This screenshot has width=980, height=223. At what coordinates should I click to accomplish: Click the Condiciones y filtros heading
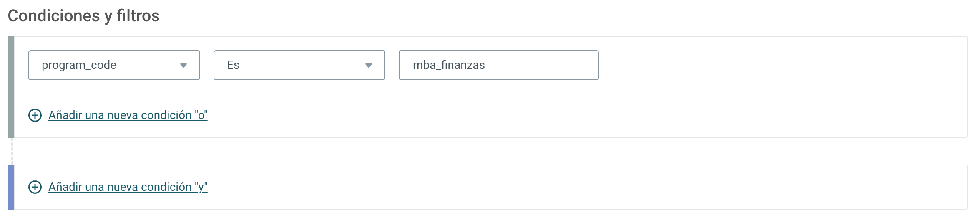click(x=83, y=16)
